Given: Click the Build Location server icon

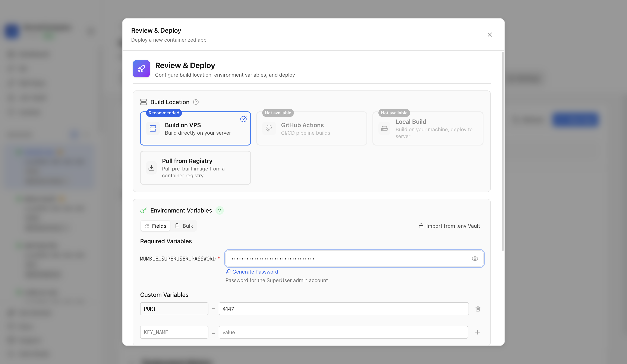Looking at the screenshot, I should pos(144,102).
